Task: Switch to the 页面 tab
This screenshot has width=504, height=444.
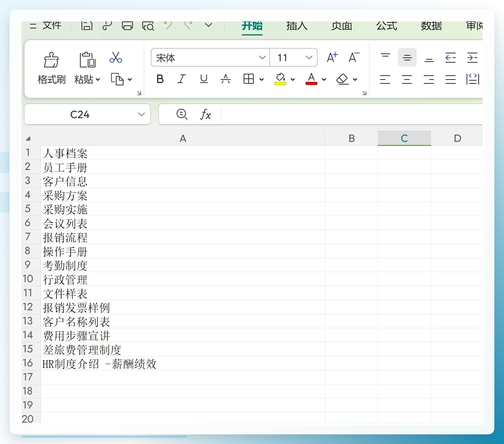Action: click(342, 26)
